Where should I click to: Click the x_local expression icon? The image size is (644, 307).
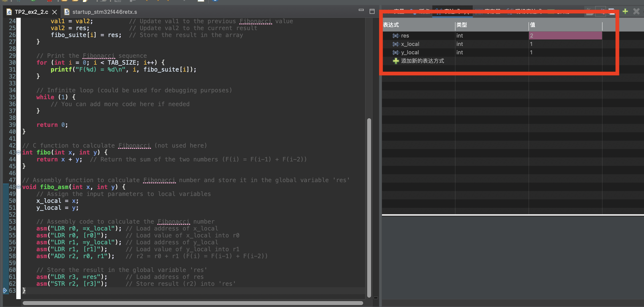(x=395, y=44)
